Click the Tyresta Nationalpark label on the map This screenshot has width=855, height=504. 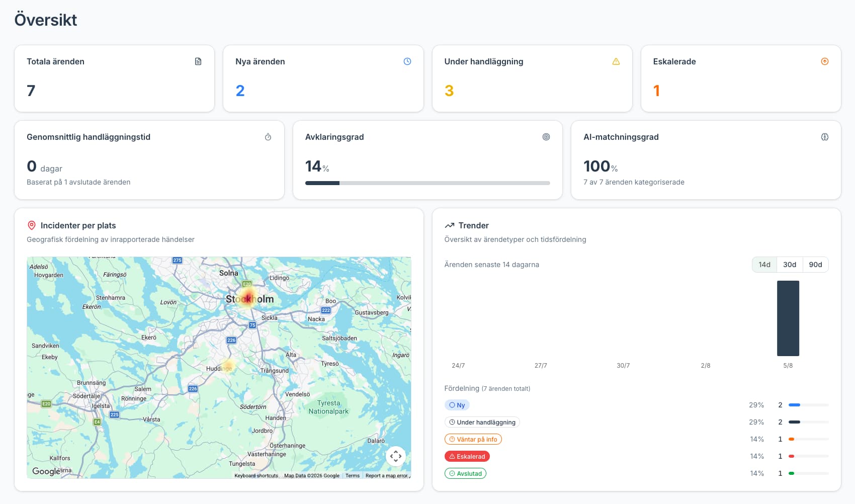[328, 407]
